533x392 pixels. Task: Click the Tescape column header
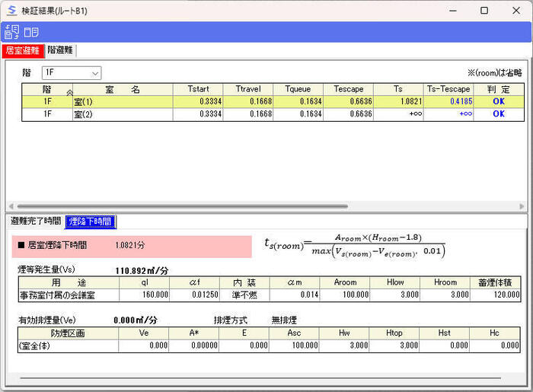[349, 89]
